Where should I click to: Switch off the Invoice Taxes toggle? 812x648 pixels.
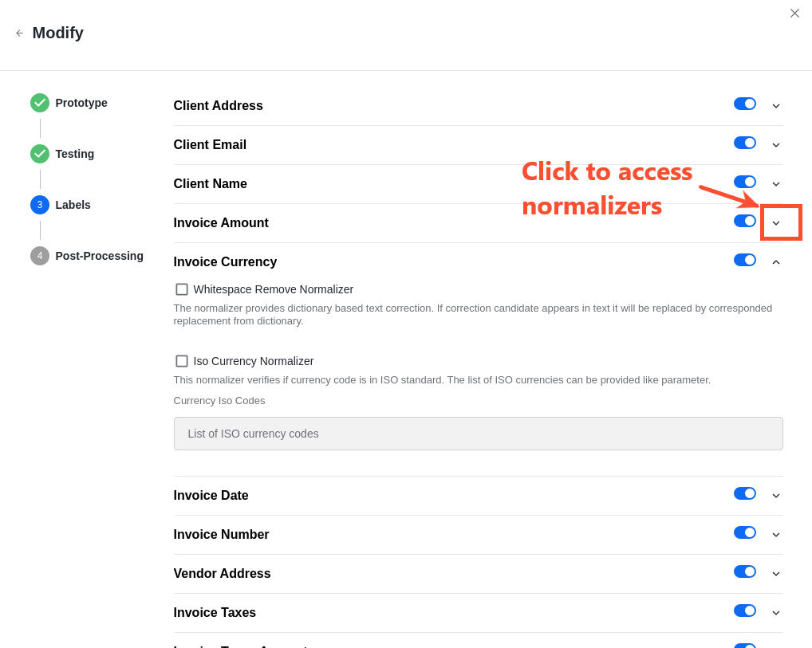pos(745,611)
